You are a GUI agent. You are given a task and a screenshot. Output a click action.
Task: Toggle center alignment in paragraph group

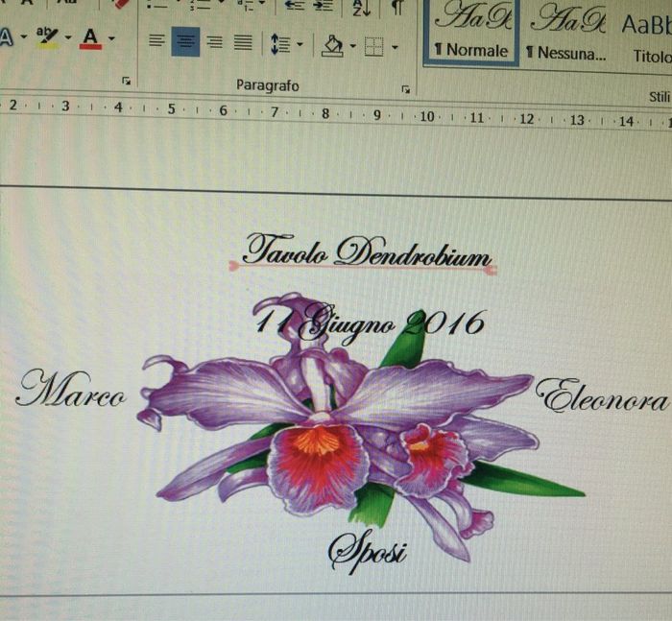(x=185, y=43)
